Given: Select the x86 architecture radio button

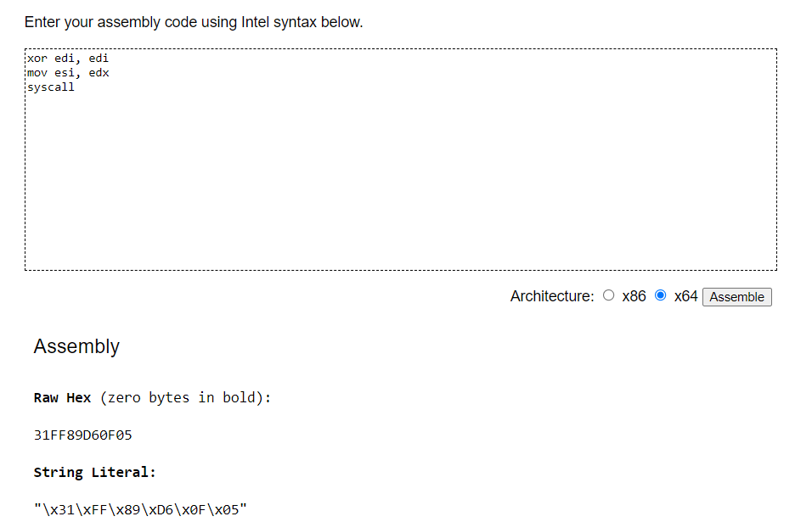Looking at the screenshot, I should click(x=608, y=296).
